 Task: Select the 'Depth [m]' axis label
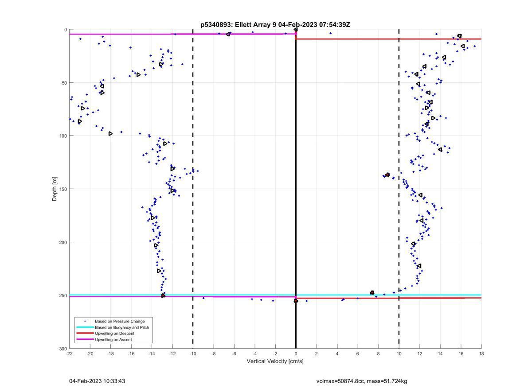tap(55, 189)
